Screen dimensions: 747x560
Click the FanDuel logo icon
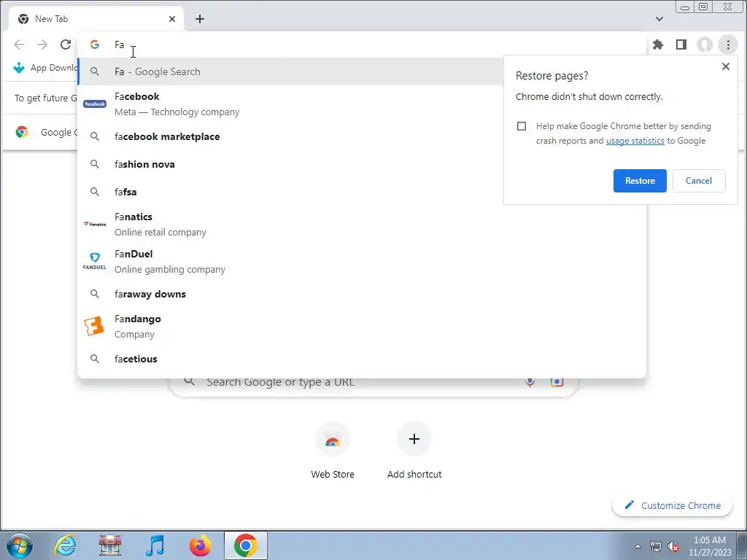[x=95, y=261]
